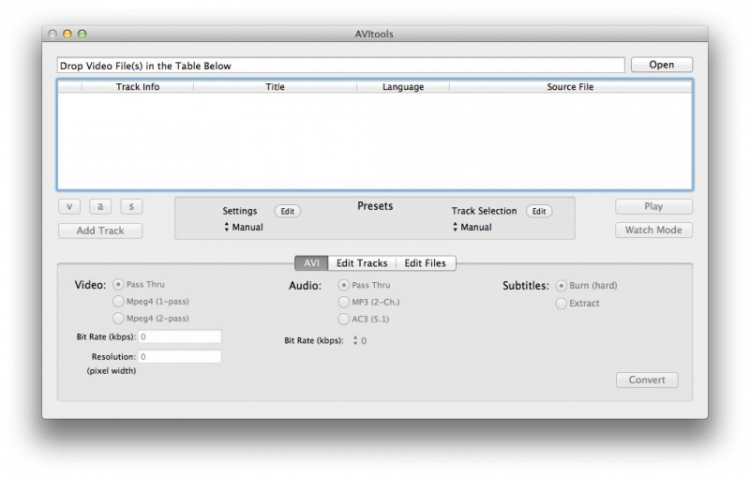The height and width of the screenshot is (477, 750).
Task: Select Burn (hard) subtitles option
Action: click(561, 286)
